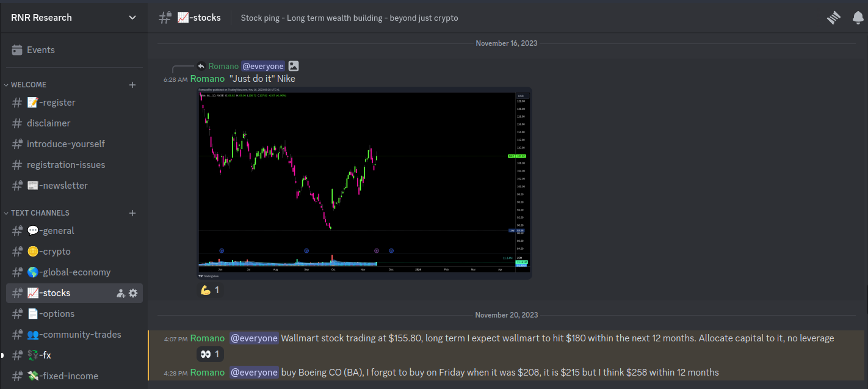
Task: Create channel in TEXT CHANNELS category
Action: pos(132,213)
